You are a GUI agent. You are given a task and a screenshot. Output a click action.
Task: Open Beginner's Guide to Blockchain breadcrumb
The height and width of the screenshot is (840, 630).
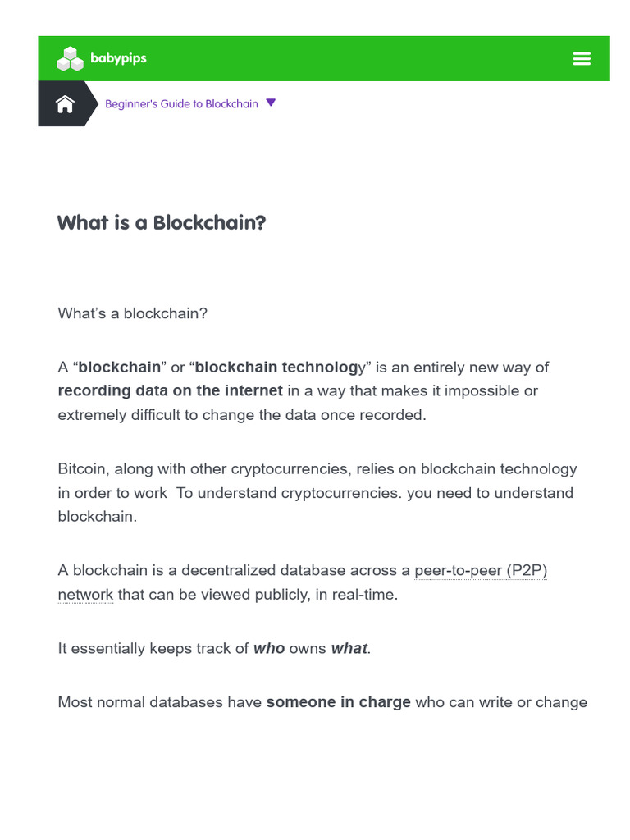tap(181, 104)
